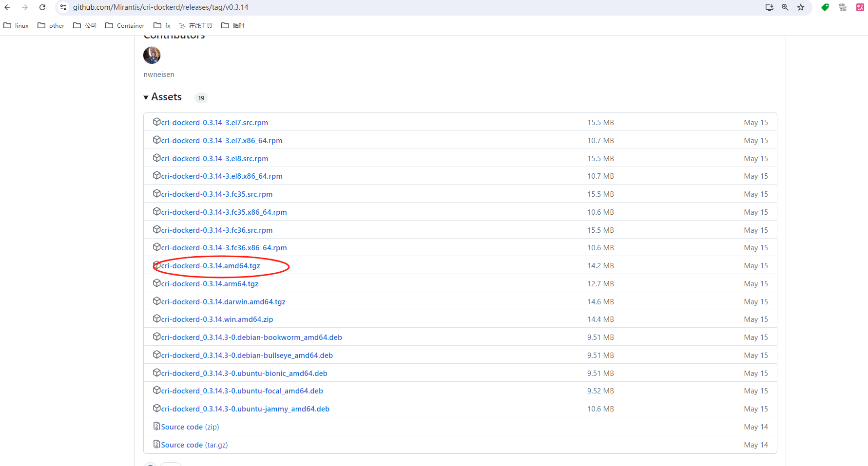
Task: Open the other bookmarks folder
Action: (51, 25)
